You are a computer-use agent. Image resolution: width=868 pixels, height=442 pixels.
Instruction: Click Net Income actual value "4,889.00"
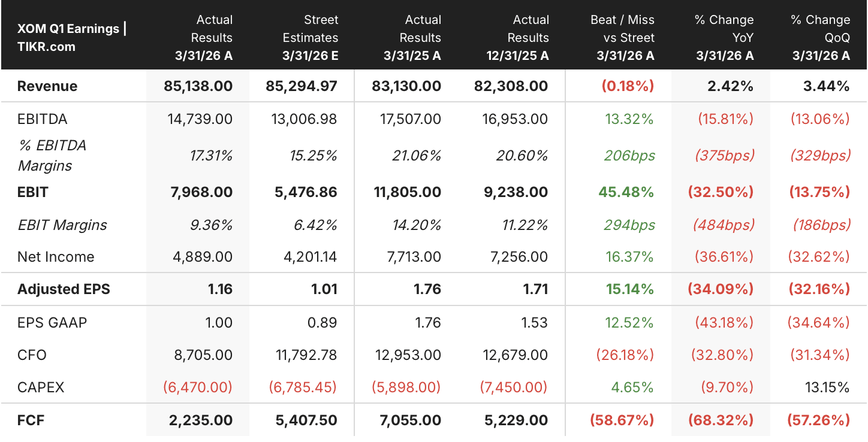tap(204, 257)
